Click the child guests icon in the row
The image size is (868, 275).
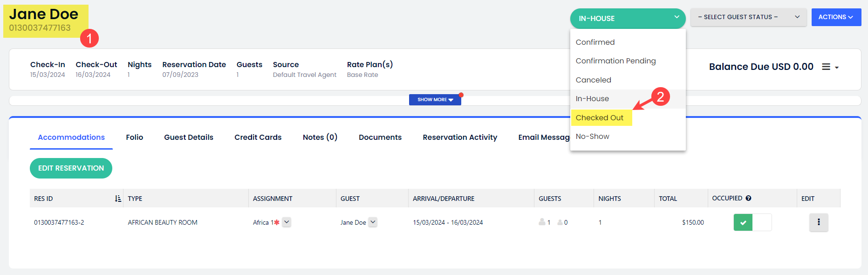(560, 222)
